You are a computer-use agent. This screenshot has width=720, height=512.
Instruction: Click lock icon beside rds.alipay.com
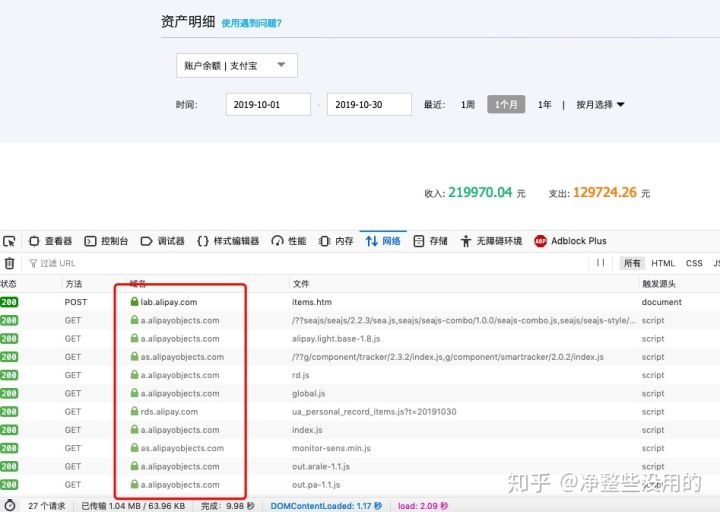135,411
